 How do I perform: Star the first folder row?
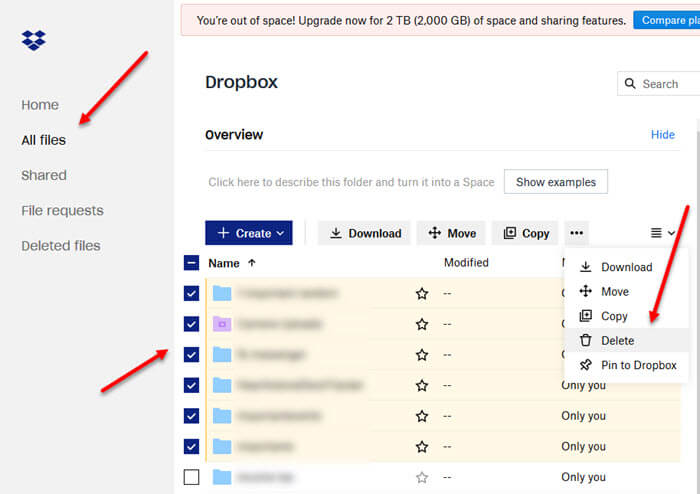tap(422, 294)
